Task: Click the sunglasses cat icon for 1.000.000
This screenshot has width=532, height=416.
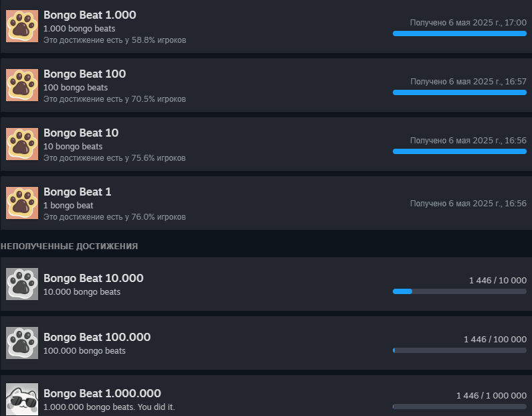Action: point(22,399)
